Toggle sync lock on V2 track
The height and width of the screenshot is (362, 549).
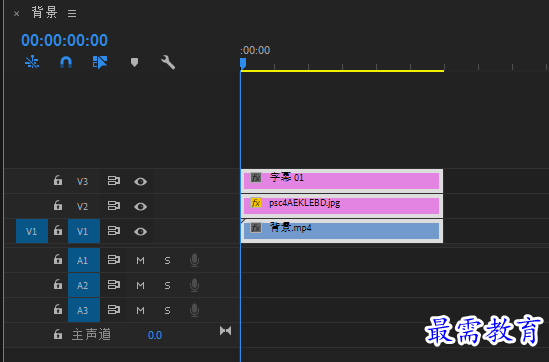click(x=113, y=206)
